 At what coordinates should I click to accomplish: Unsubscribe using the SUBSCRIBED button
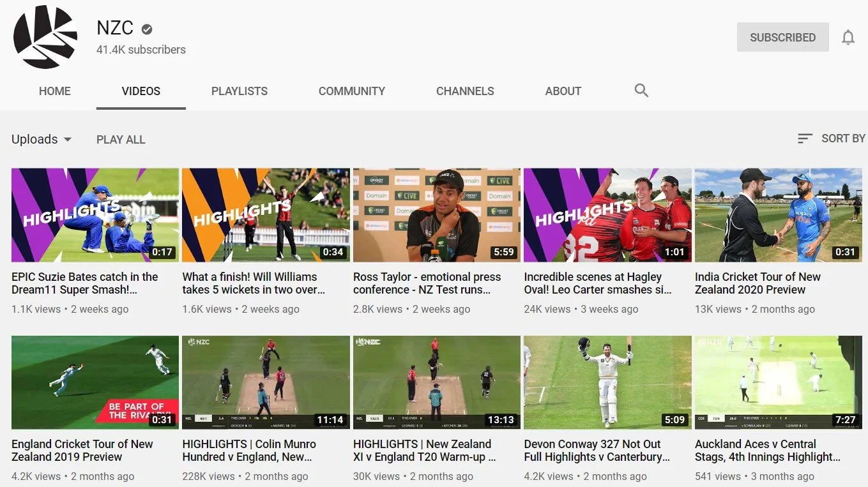click(782, 37)
